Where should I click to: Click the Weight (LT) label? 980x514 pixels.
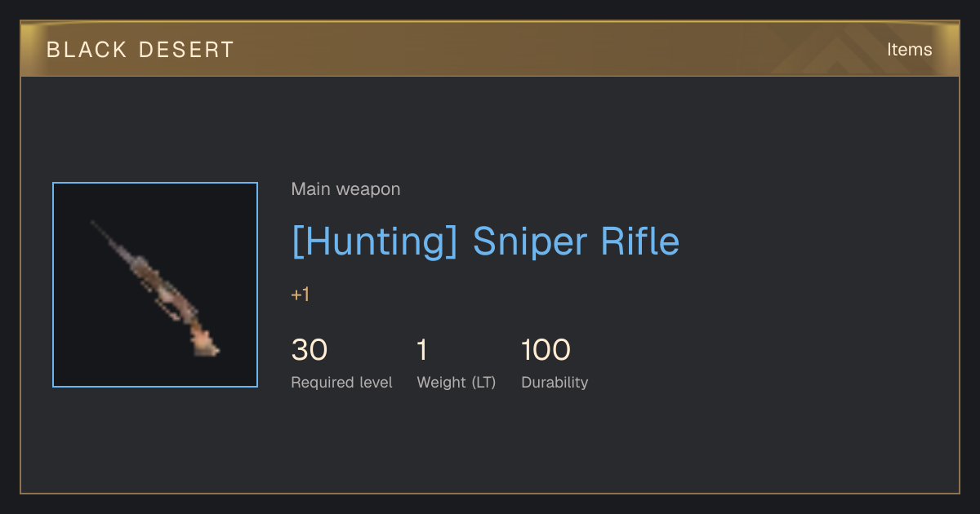click(x=457, y=382)
